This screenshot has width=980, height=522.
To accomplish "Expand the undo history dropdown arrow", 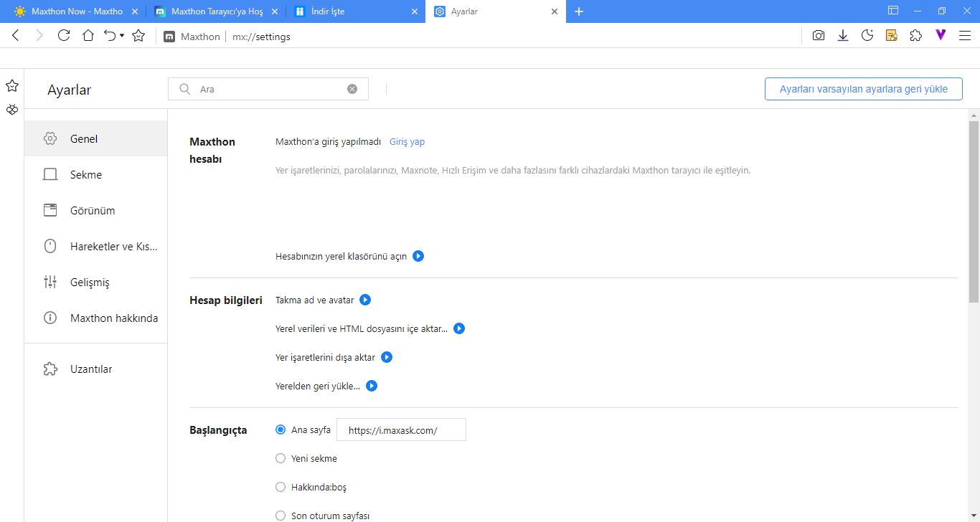I will (x=122, y=35).
